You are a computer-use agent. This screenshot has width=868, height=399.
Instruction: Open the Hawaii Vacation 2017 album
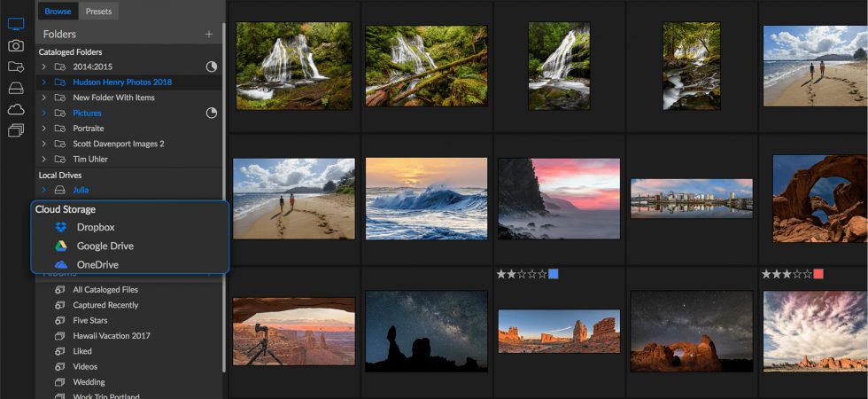click(x=112, y=336)
